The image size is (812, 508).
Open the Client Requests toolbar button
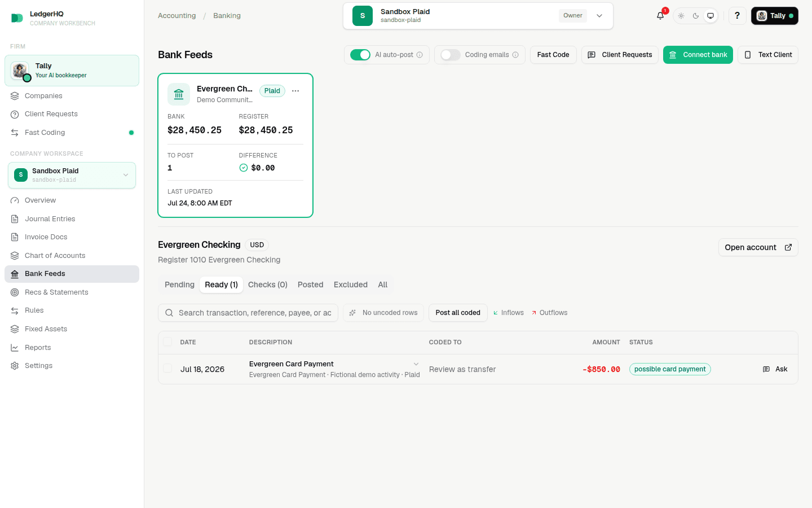pyautogui.click(x=620, y=55)
